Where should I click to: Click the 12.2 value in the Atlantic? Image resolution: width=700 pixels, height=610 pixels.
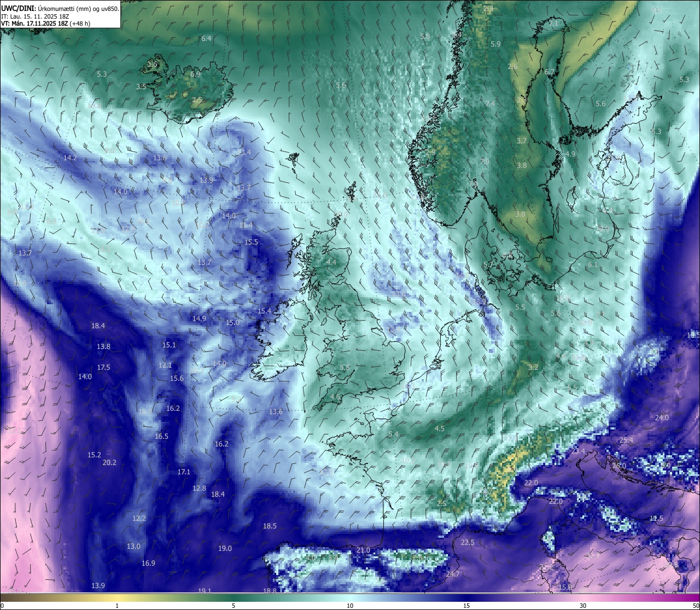click(139, 519)
